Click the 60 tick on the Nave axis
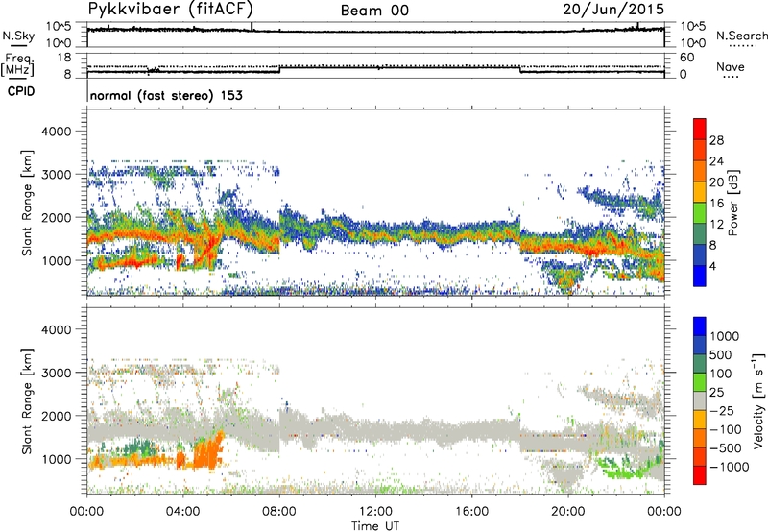Viewport: 768px width, 532px height. (686, 58)
